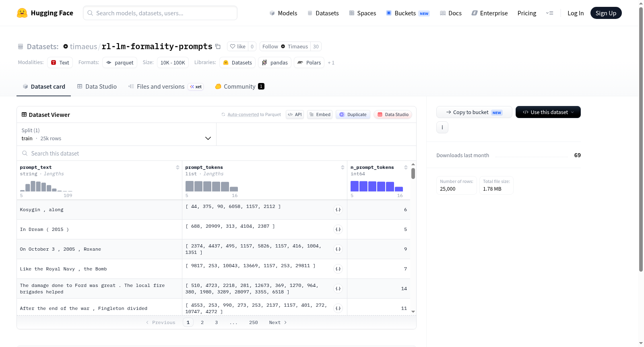
Task: Go to Models in top navigation
Action: 283,13
